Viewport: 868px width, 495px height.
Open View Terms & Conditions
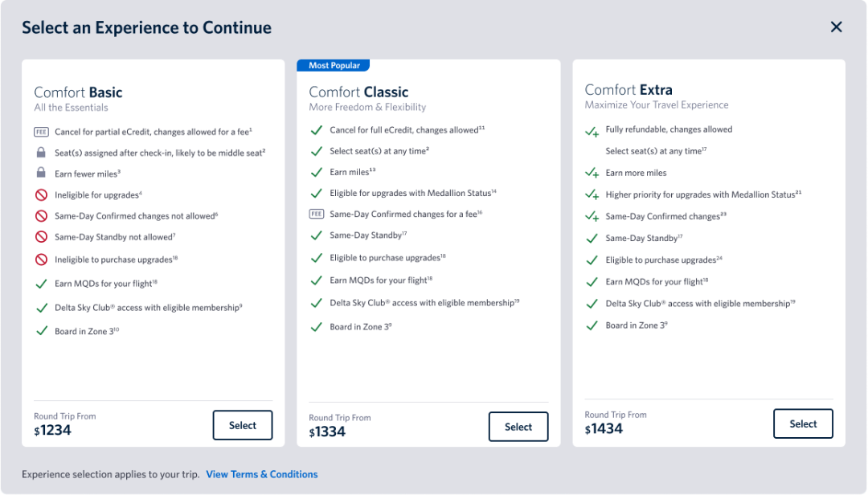(x=261, y=474)
